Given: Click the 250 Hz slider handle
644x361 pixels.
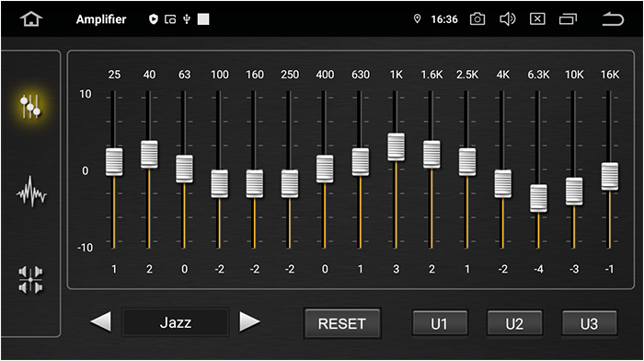Looking at the screenshot, I should point(290,184).
